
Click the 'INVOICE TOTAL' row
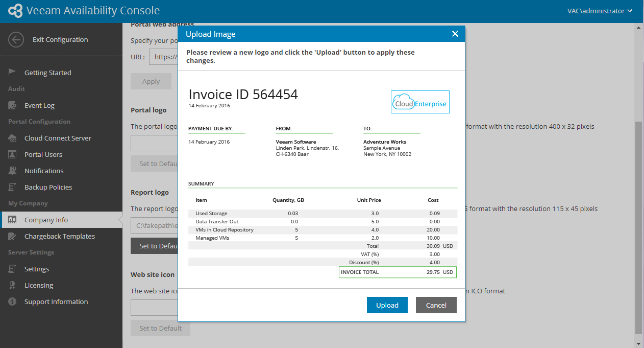tap(398, 272)
